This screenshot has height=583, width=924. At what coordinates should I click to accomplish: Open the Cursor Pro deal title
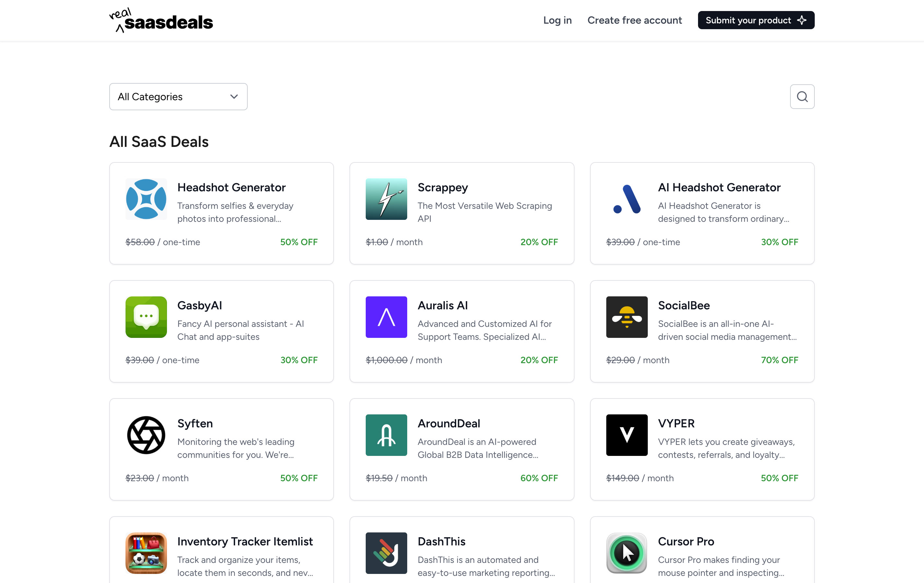click(x=686, y=541)
